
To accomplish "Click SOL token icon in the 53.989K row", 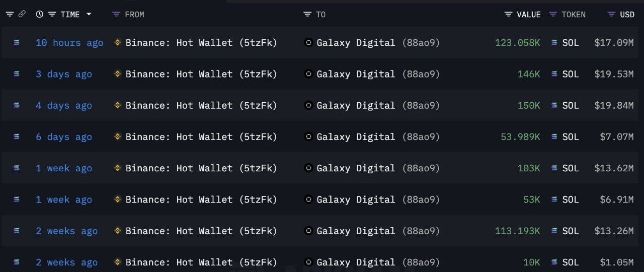I will tap(554, 137).
